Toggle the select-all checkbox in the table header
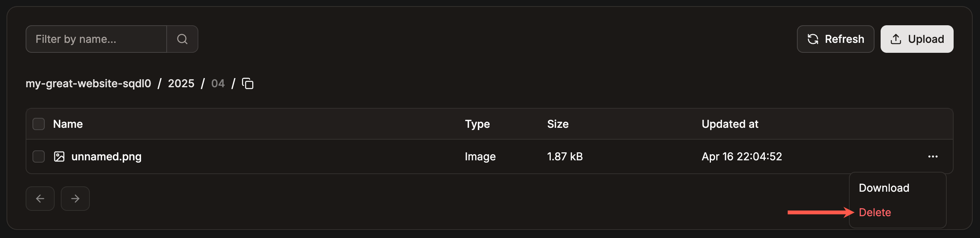980x238 pixels. (38, 124)
